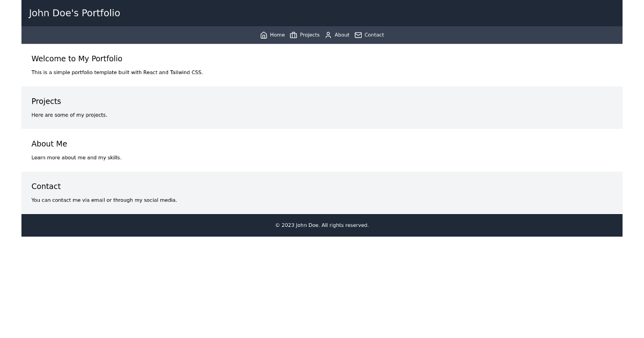Open the Home navigation link
The height and width of the screenshot is (338, 644).
point(277,35)
